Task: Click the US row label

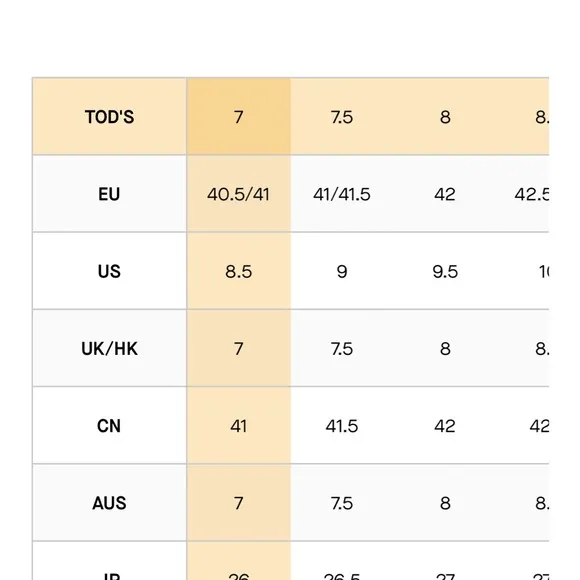Action: [x=109, y=271]
